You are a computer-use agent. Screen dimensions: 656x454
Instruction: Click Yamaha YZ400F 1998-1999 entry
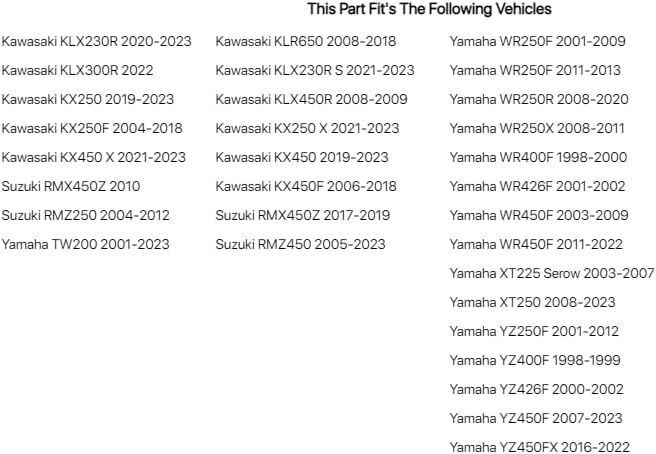pos(535,360)
